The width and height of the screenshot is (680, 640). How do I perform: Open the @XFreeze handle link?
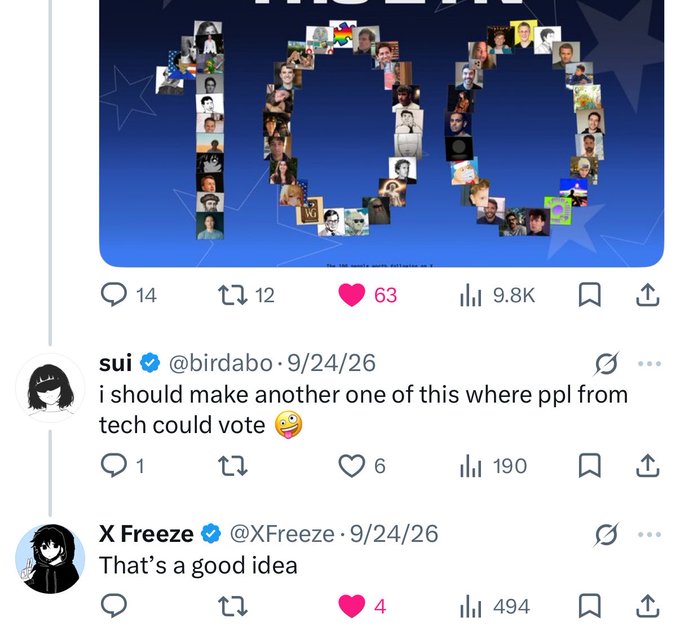(x=282, y=534)
